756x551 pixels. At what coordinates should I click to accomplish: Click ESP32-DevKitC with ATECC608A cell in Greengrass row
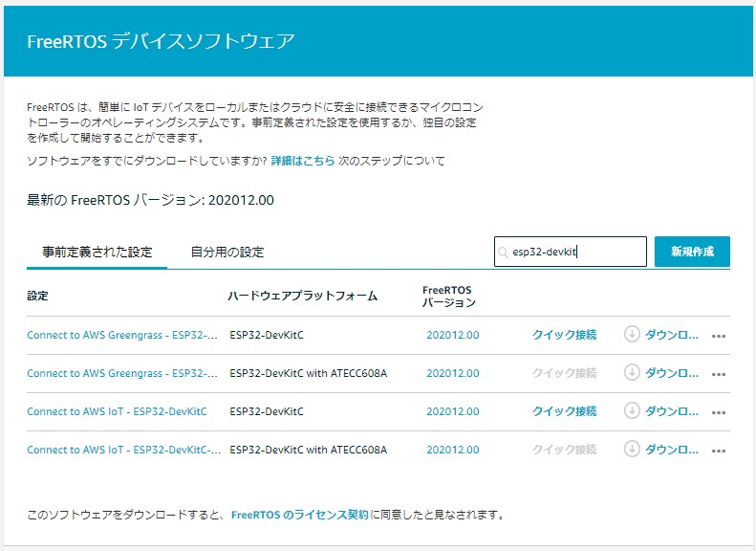click(308, 373)
